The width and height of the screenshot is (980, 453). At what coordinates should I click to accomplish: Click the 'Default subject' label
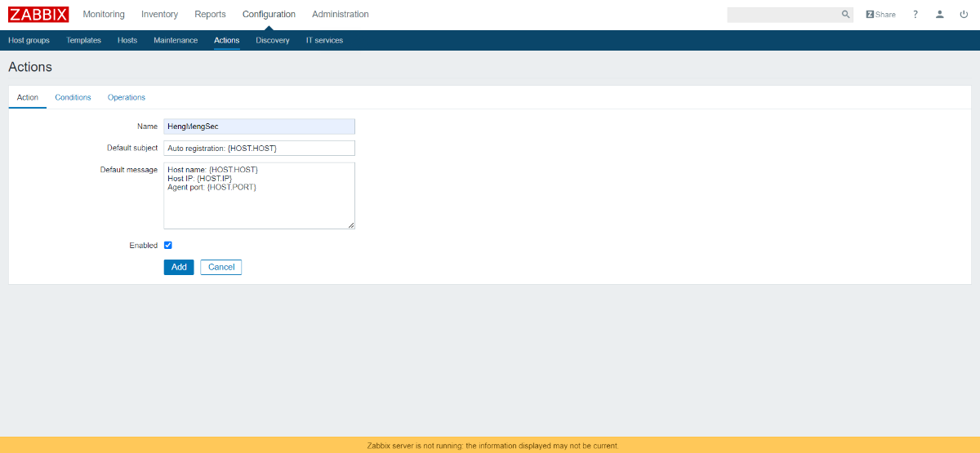pos(132,148)
